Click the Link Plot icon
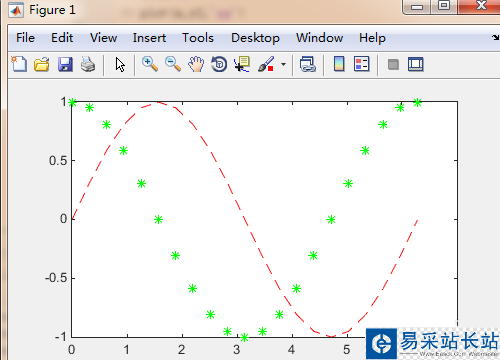Screen dimensions: 500x360 coord(307,64)
